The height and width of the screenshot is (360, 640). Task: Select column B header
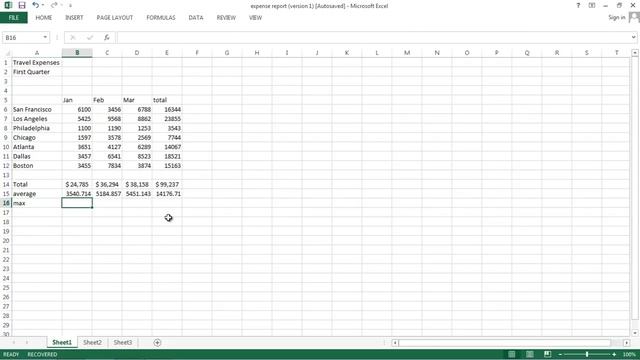[77, 53]
